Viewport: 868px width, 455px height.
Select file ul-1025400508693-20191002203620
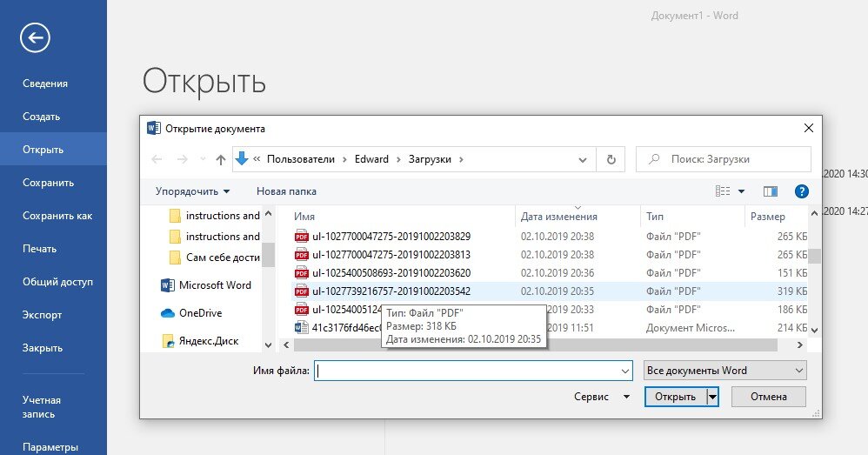(x=391, y=273)
